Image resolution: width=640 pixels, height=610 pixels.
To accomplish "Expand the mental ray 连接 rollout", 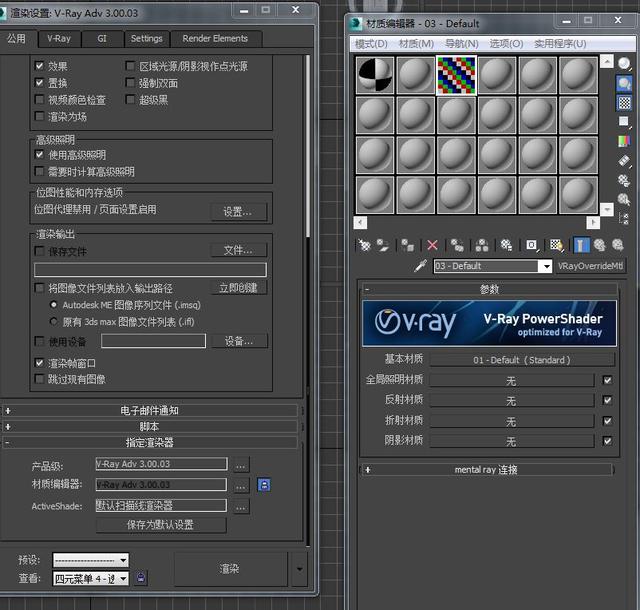I will [487, 470].
